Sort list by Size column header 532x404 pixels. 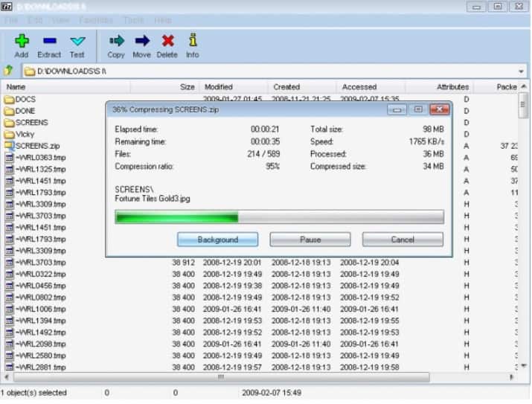coord(188,87)
